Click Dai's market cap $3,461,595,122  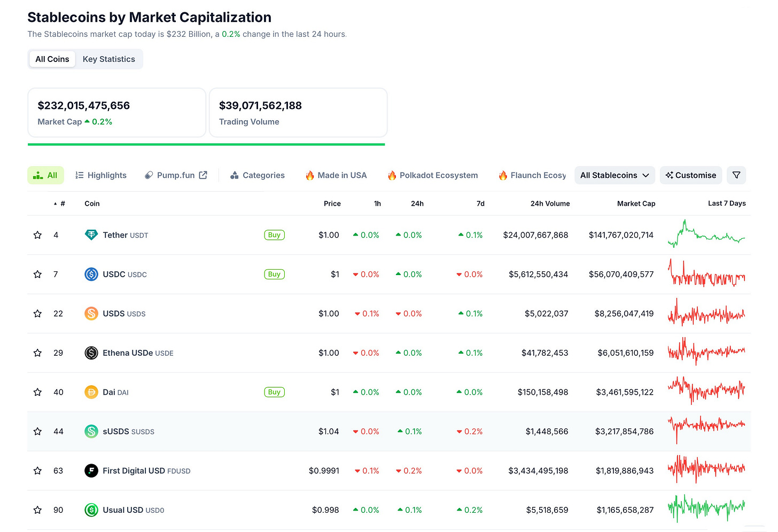click(625, 392)
